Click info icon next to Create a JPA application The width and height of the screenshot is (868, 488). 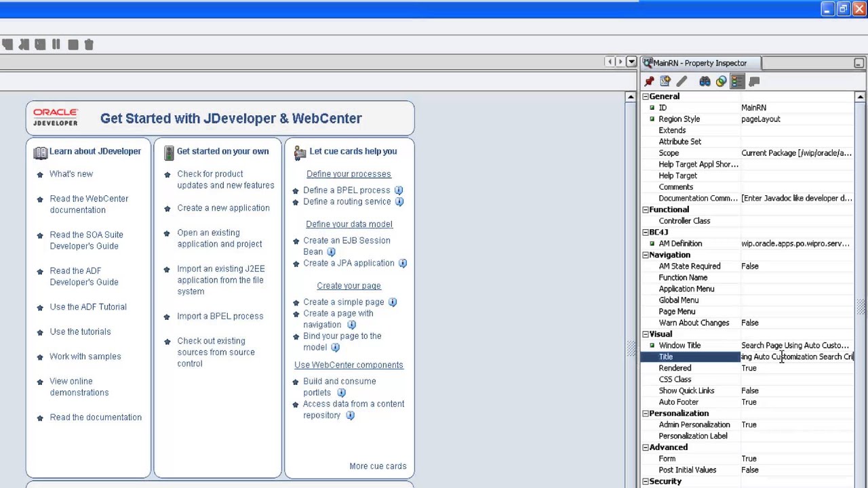click(x=402, y=263)
